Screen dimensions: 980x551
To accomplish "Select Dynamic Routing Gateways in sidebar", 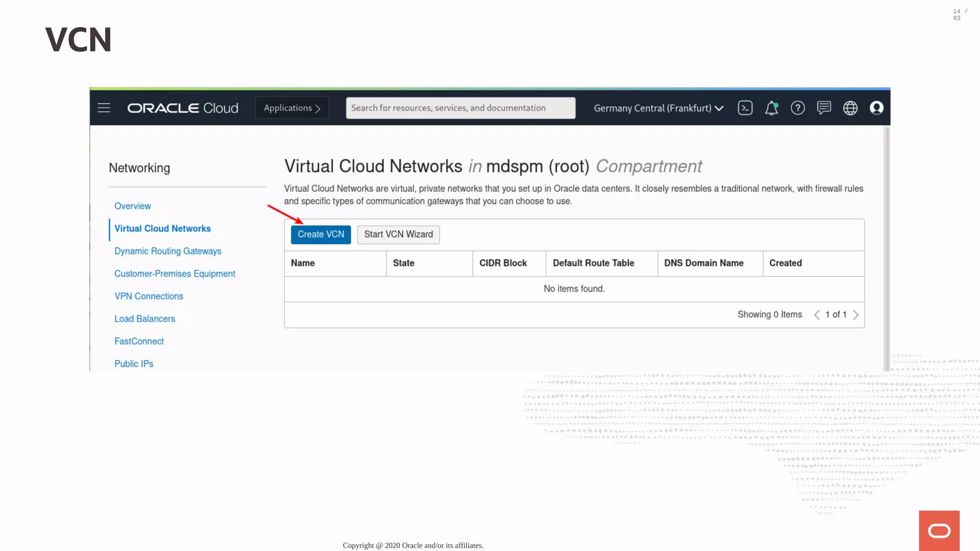I will click(167, 251).
